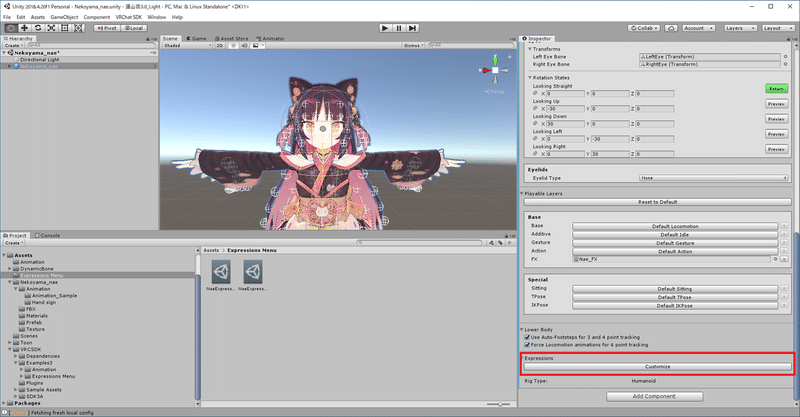Open the Account dropdown
This screenshot has height=417, width=800.
(x=697, y=28)
